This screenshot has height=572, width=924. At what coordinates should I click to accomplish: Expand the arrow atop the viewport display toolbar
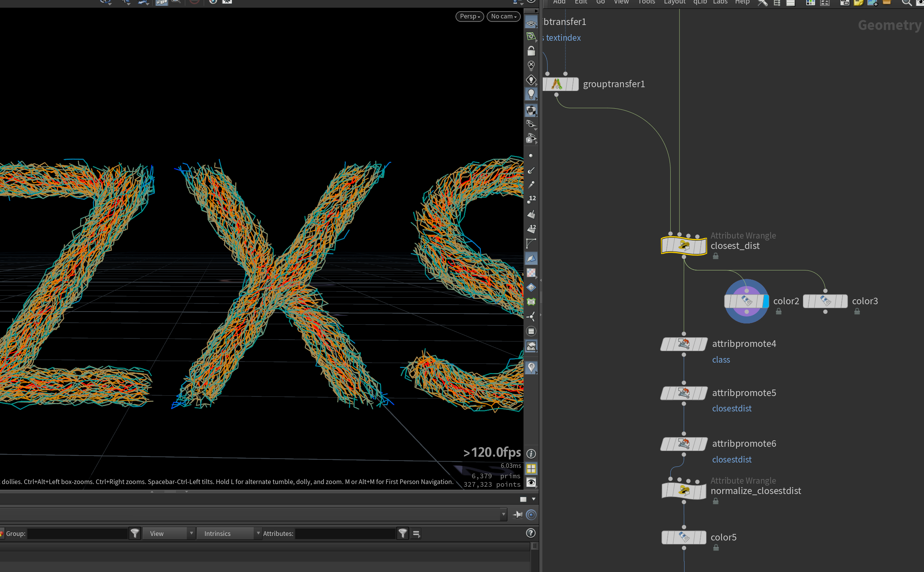pyautogui.click(x=537, y=11)
